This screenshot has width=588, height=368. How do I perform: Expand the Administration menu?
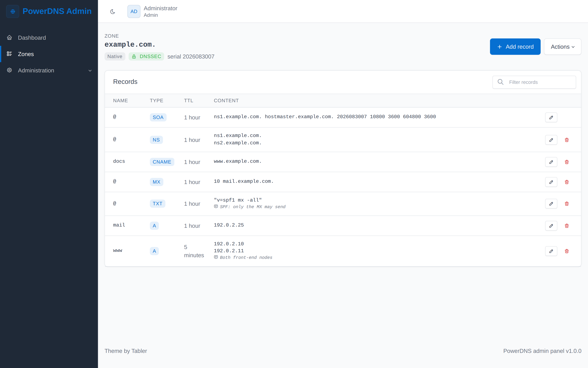coord(49,70)
